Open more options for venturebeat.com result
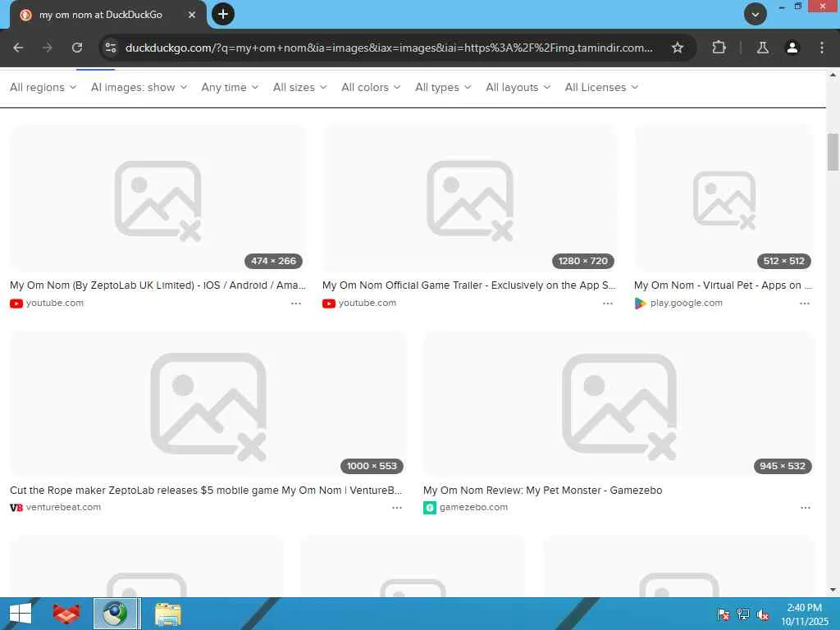 pyautogui.click(x=397, y=507)
